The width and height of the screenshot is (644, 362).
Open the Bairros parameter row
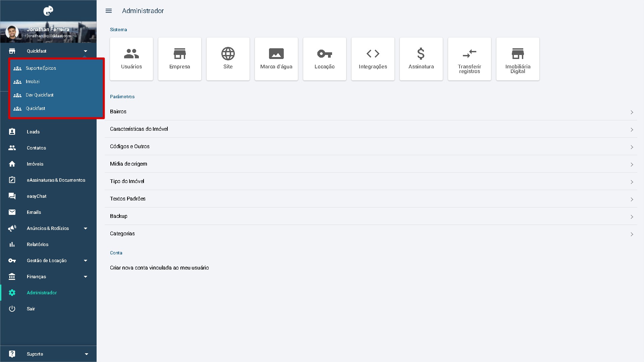pos(371,112)
